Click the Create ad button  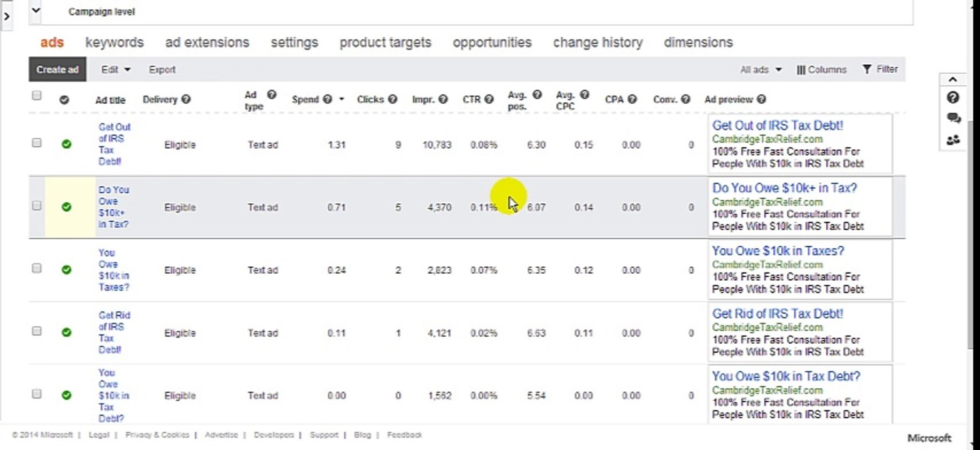tap(57, 69)
